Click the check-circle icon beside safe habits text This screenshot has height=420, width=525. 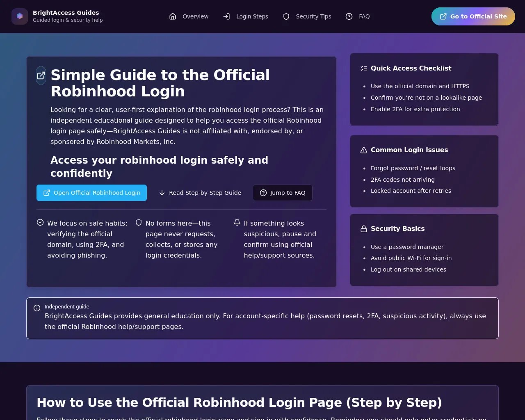tap(40, 222)
